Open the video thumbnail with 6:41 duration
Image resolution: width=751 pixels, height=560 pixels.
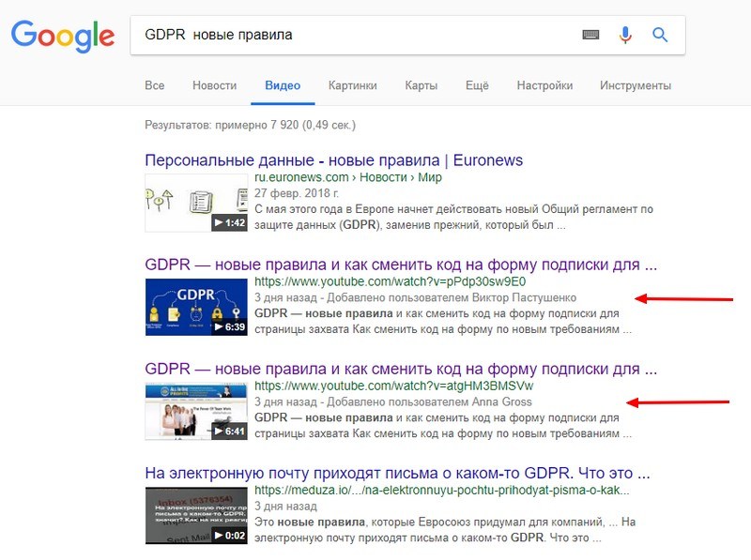196,411
